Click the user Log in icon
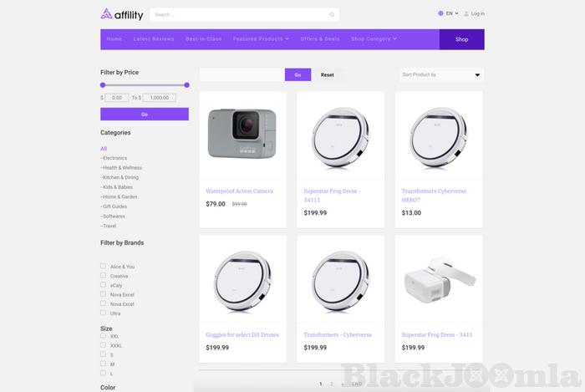Viewport: 585px width, 392px height. click(466, 14)
